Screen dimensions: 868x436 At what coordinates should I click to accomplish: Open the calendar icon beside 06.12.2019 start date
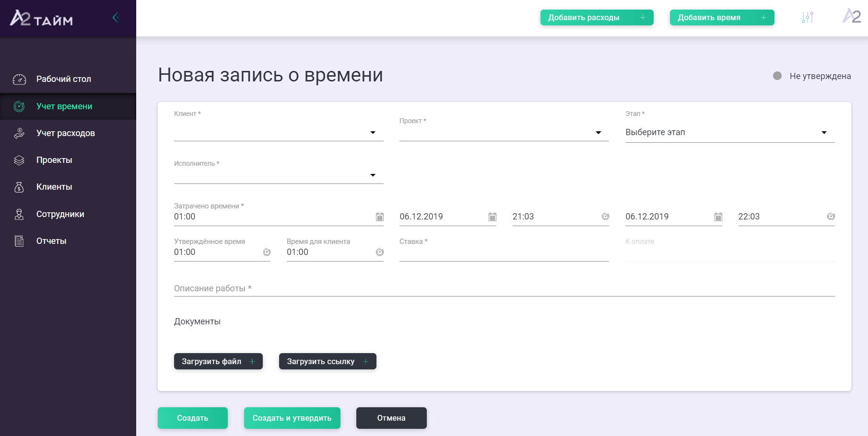point(493,217)
